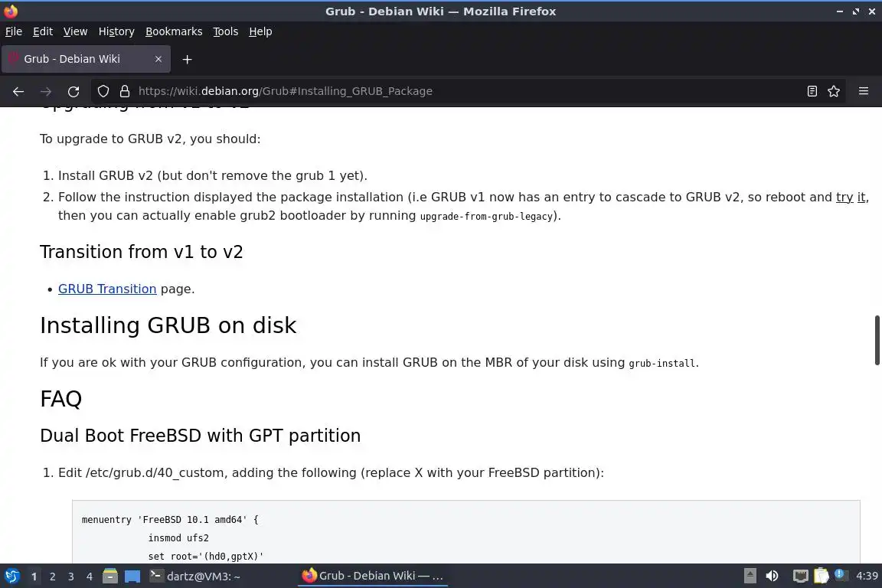Switch to workspace 1
Screen dimensions: 882x588
(x=34, y=577)
